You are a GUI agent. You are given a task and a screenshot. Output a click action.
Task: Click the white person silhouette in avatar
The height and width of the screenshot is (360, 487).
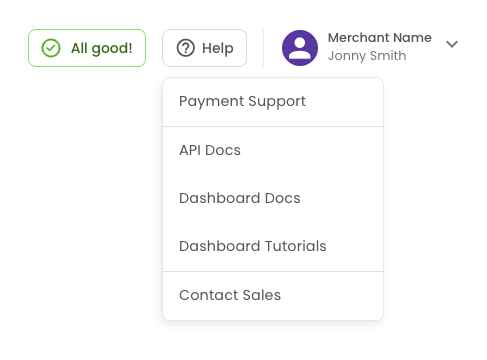[x=300, y=49]
